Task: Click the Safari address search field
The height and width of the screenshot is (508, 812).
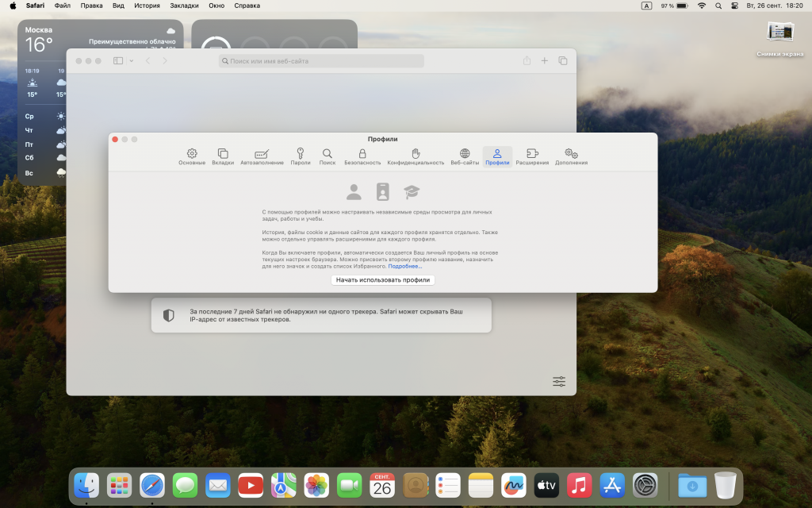Action: (321, 61)
